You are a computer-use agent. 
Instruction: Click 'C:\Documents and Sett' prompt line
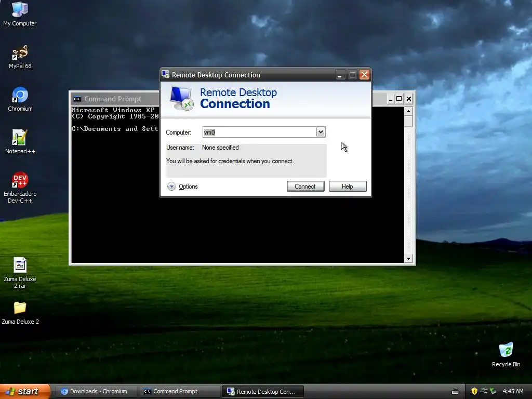(x=115, y=129)
